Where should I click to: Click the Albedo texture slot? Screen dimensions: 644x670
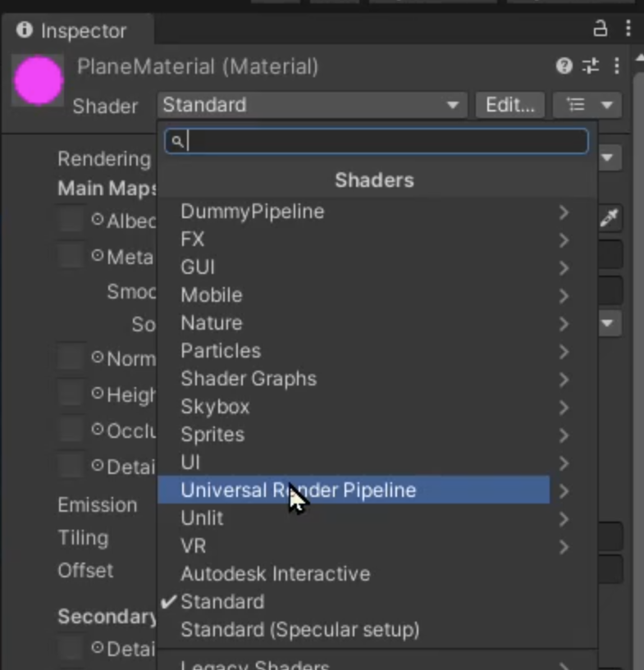click(x=71, y=219)
